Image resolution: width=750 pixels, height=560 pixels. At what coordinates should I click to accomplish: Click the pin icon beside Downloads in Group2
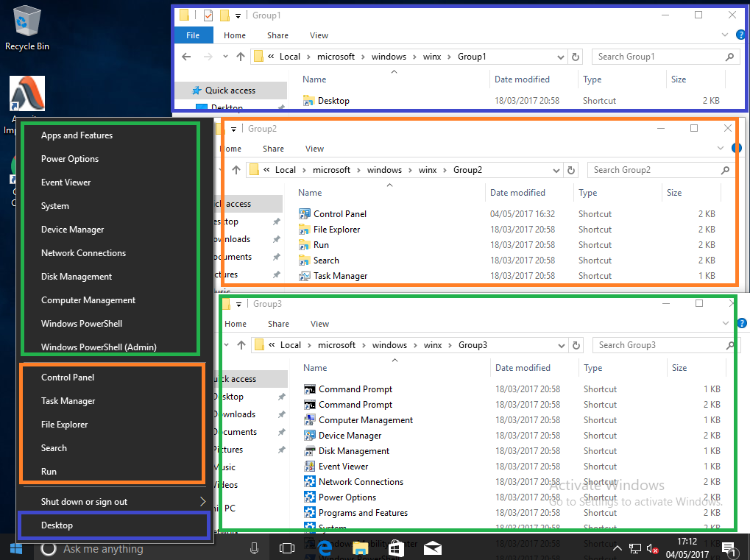(277, 239)
